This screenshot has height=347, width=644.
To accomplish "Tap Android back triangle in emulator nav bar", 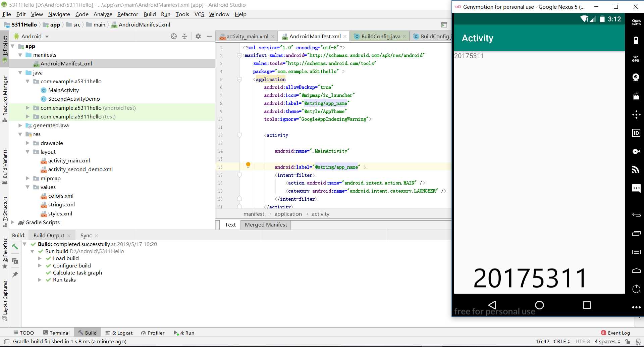I will pos(492,305).
